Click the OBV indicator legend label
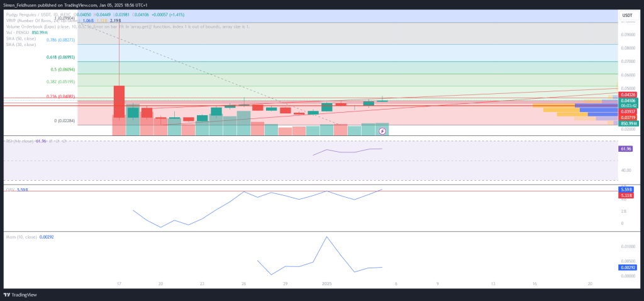The height and width of the screenshot is (301, 644). pyautogui.click(x=10, y=190)
